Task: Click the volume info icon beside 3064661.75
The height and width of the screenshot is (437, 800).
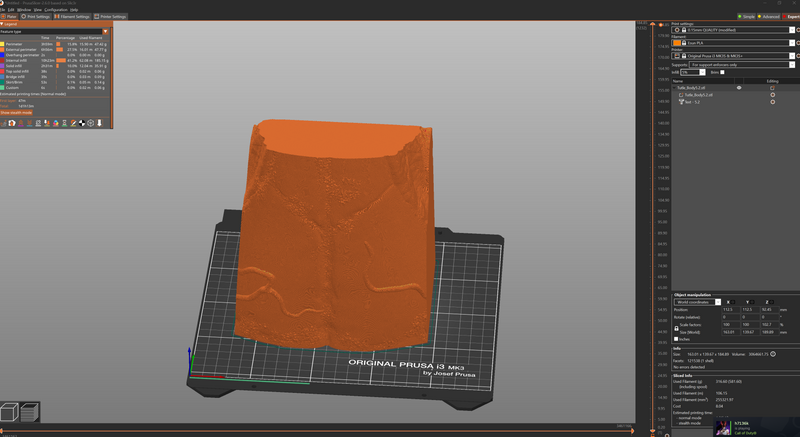Action: click(x=773, y=354)
